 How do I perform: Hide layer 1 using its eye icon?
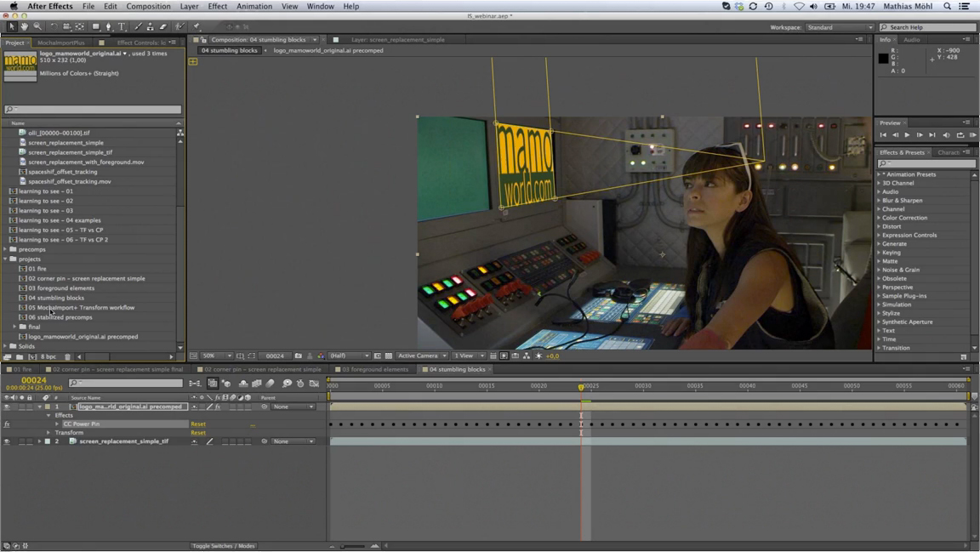(7, 407)
